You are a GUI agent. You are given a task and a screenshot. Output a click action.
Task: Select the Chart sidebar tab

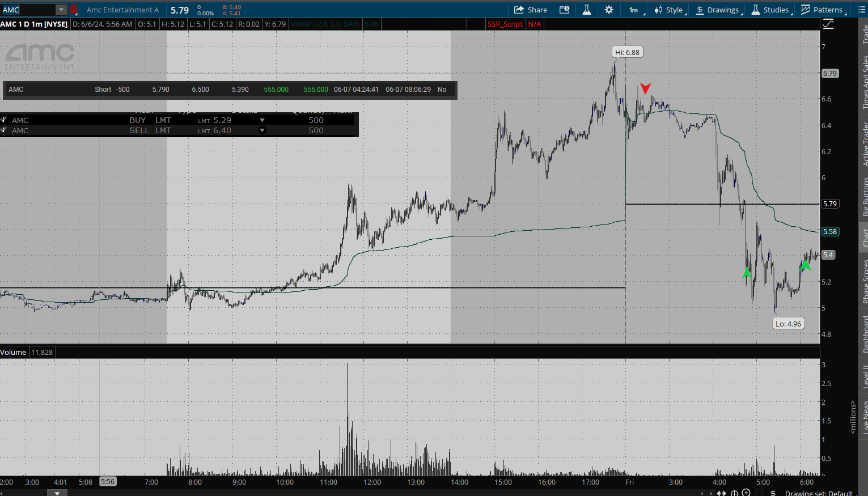pyautogui.click(x=864, y=237)
